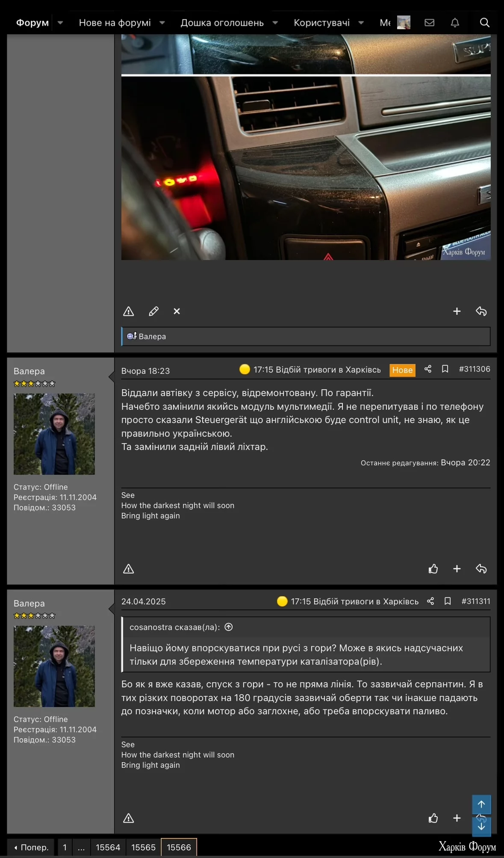This screenshot has height=858, width=504.
Task: Open post permalink #311311
Action: coord(476,601)
